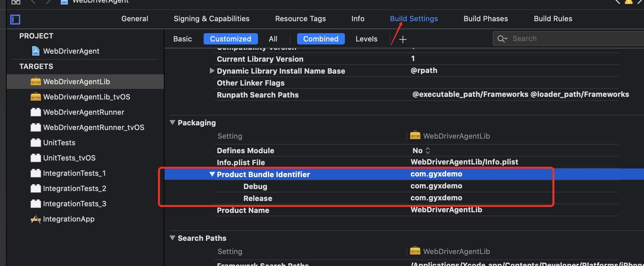Select the WebDriverAgentLib_tvOS target

(x=85, y=97)
